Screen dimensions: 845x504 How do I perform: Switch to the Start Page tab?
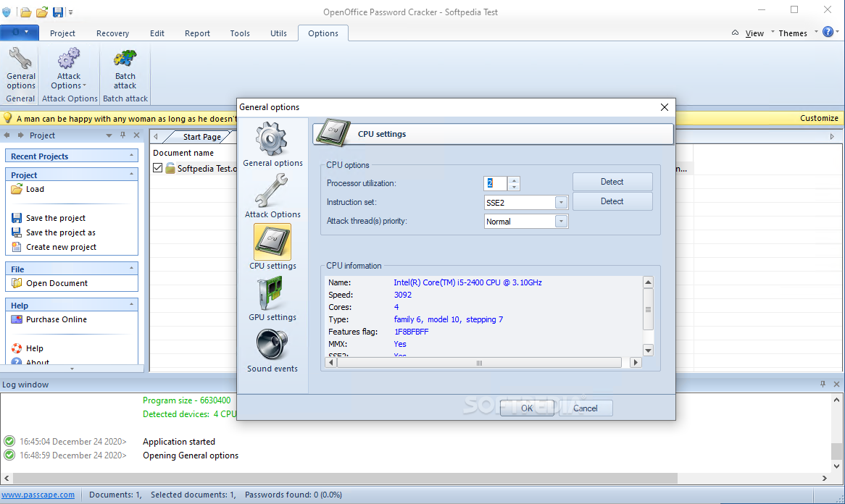(201, 137)
